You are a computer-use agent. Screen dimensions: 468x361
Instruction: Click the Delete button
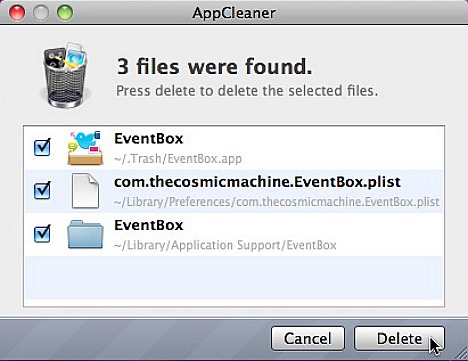pyautogui.click(x=399, y=339)
